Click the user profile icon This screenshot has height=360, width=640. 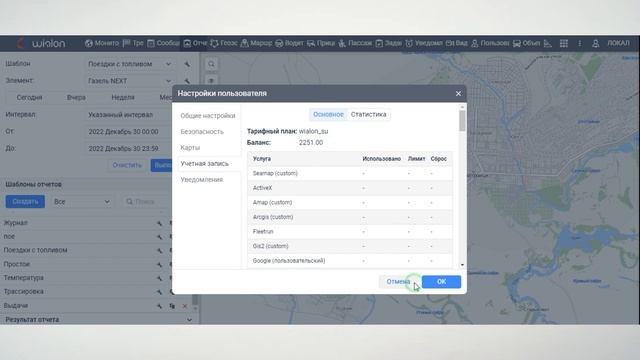pos(596,43)
